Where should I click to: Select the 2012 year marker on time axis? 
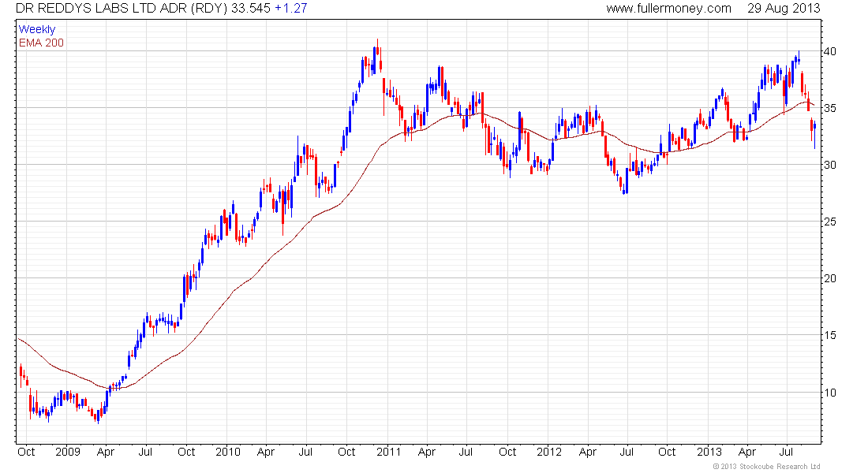click(548, 452)
